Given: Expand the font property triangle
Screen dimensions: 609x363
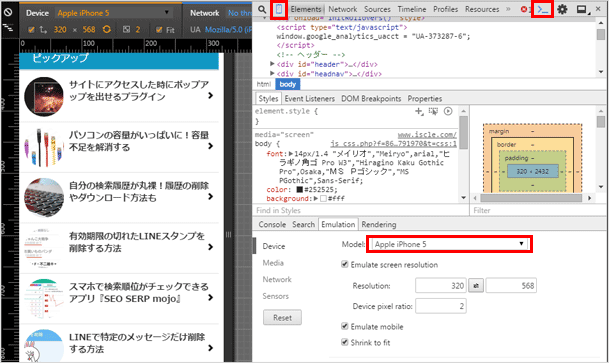Looking at the screenshot, I should click(x=291, y=154).
